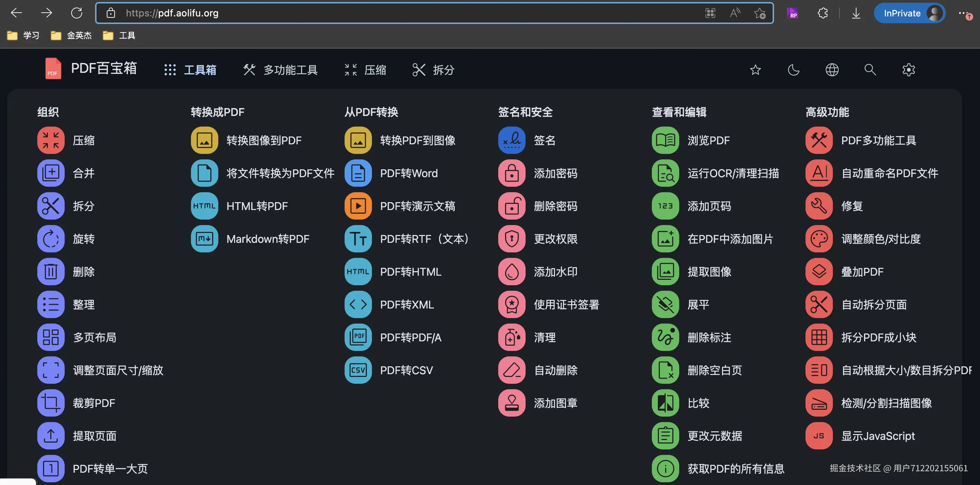
Task: Click the 获取PDF的所有信息 link
Action: pyautogui.click(x=735, y=469)
